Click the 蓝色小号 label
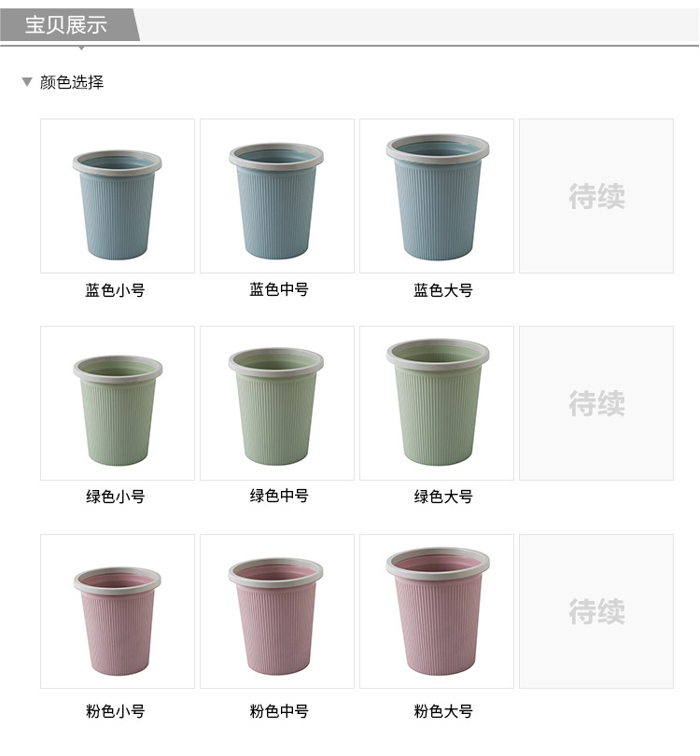This screenshot has width=700, height=756. click(115, 290)
